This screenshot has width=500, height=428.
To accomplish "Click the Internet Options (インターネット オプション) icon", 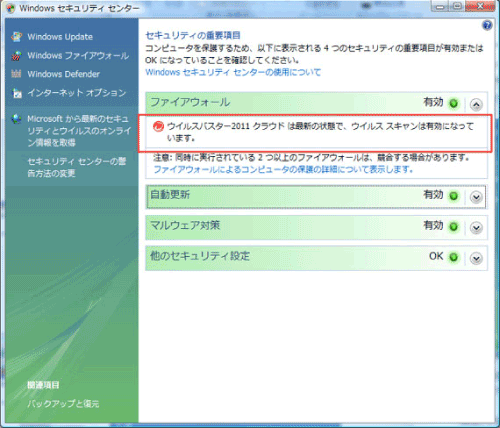I will 16,93.
